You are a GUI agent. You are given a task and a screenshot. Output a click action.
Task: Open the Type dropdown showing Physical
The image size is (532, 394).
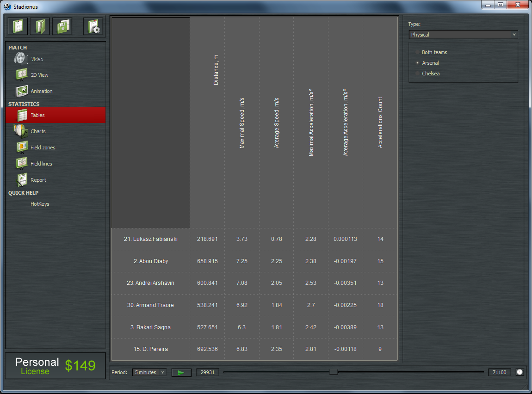click(x=464, y=35)
